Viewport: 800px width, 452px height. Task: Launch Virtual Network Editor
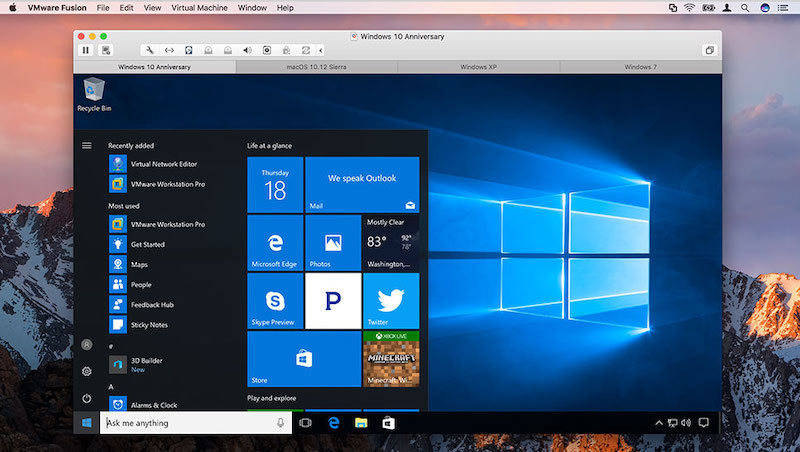[153, 164]
